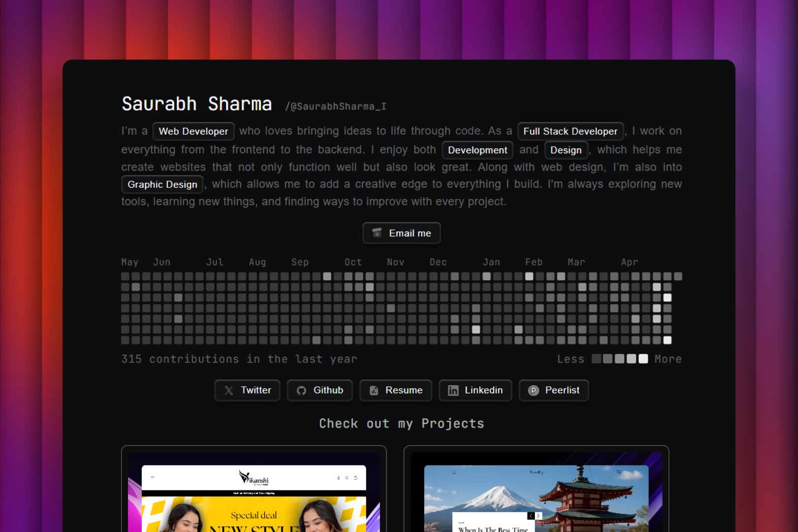Click the Linkedin logo icon
This screenshot has width=798, height=532.
pos(453,391)
